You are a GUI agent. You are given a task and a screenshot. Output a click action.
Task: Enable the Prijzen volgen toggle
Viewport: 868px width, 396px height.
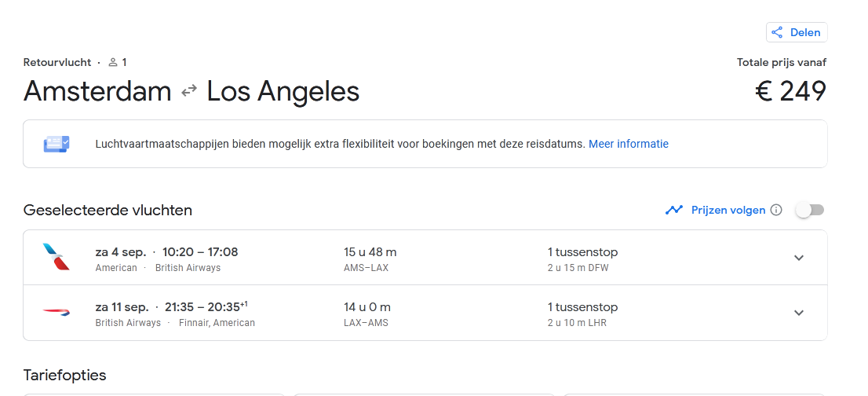810,210
